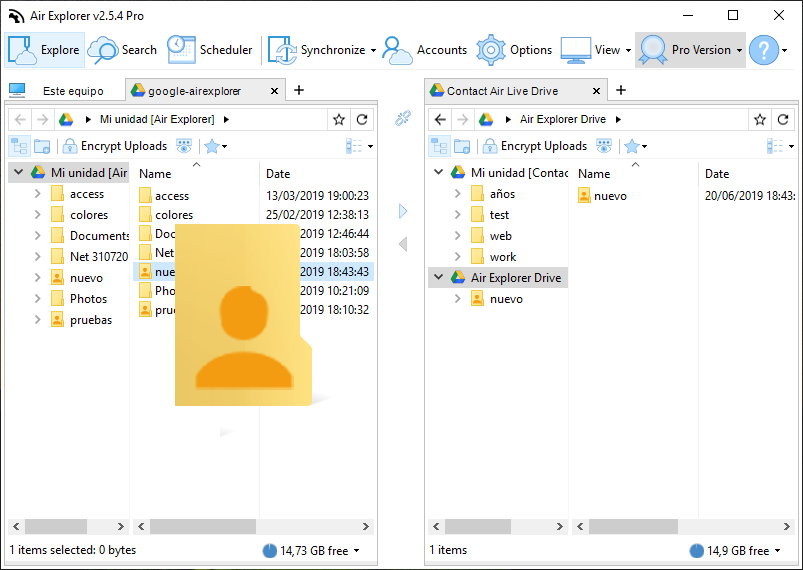Image resolution: width=803 pixels, height=570 pixels.
Task: Favorite the Air Explorer Drive path
Action: [759, 119]
